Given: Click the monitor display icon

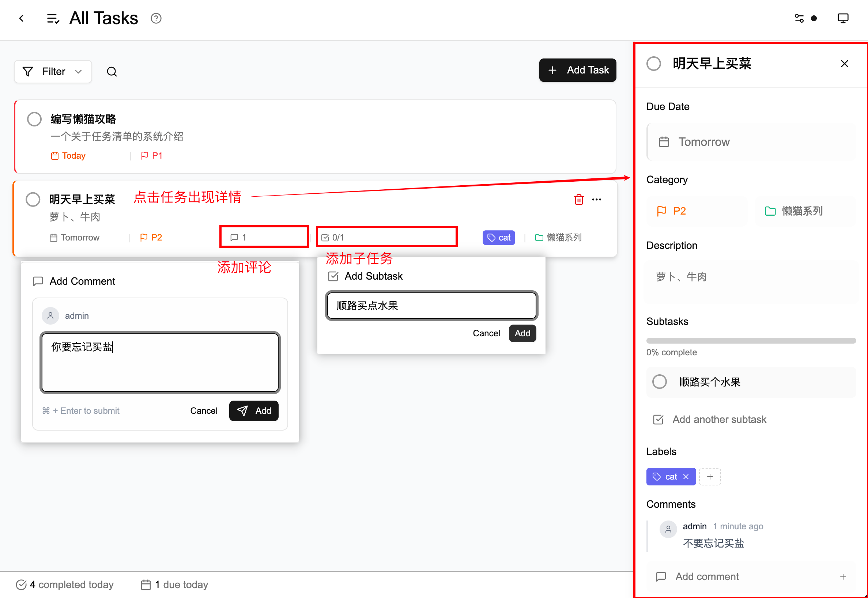Looking at the screenshot, I should 843,18.
